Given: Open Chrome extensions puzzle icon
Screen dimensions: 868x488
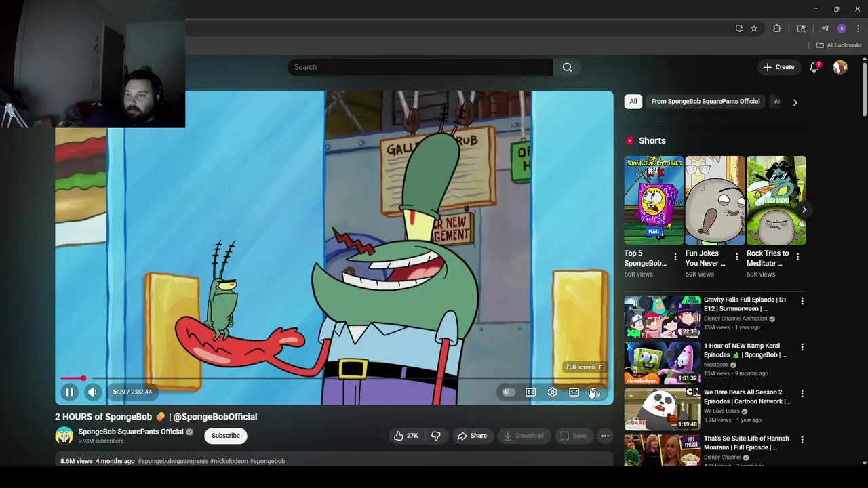Looking at the screenshot, I should (776, 28).
